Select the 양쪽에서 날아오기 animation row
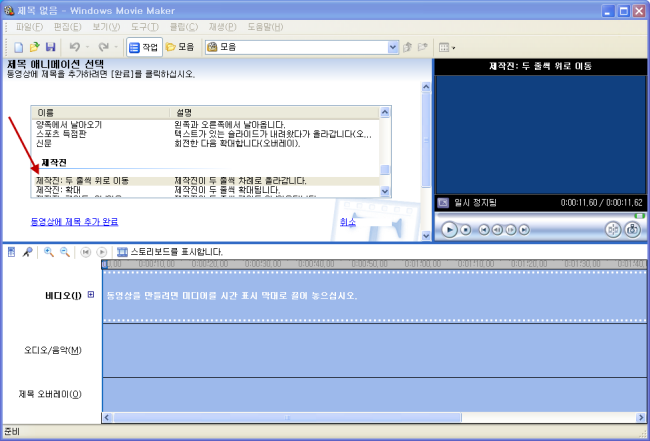This screenshot has width=650, height=441. pos(205,124)
